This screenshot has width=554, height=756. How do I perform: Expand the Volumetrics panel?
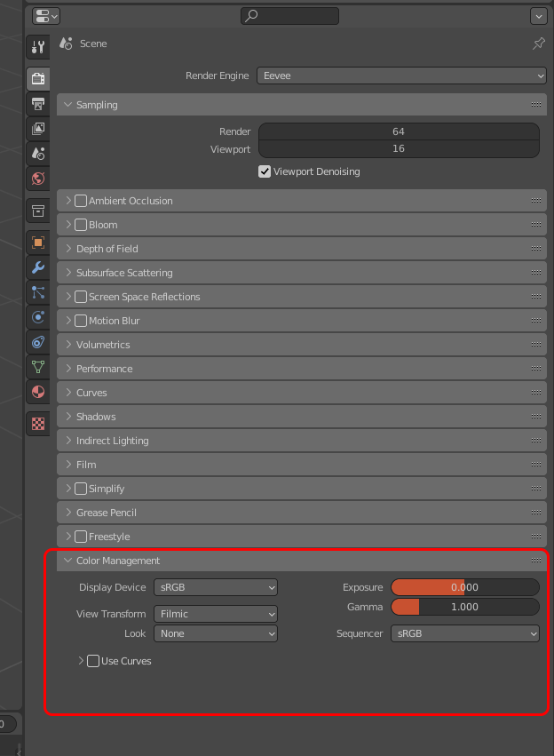pyautogui.click(x=68, y=345)
